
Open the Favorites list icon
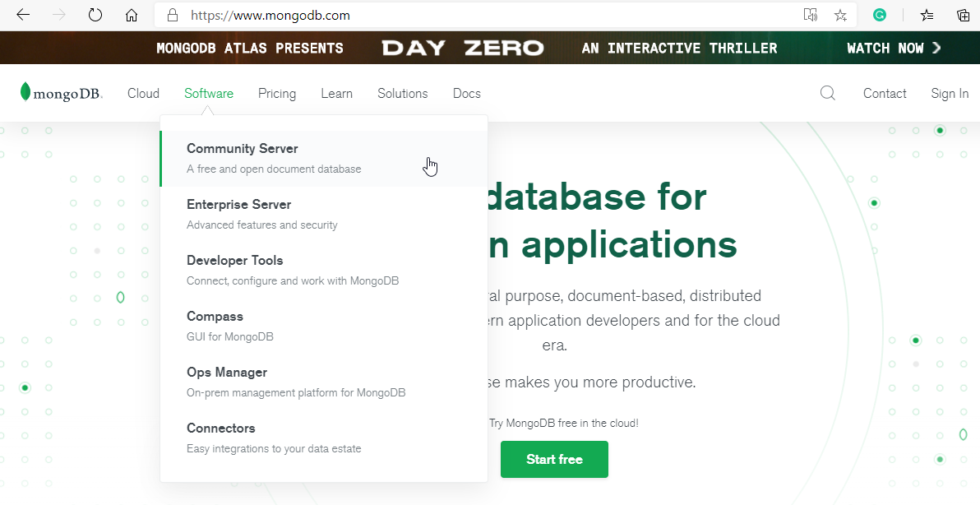(x=927, y=15)
